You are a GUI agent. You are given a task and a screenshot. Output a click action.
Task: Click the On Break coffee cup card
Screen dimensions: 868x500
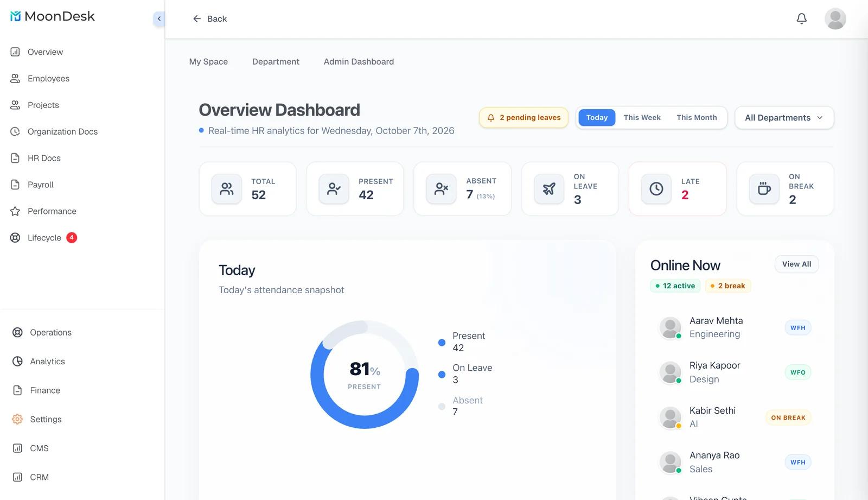click(785, 189)
